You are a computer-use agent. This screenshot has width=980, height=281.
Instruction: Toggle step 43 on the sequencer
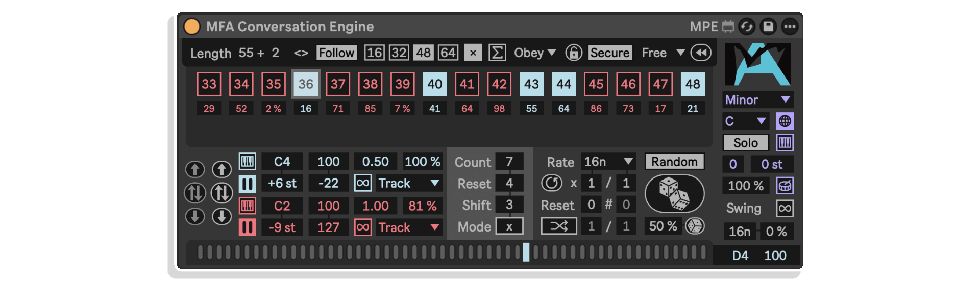pyautogui.click(x=531, y=84)
